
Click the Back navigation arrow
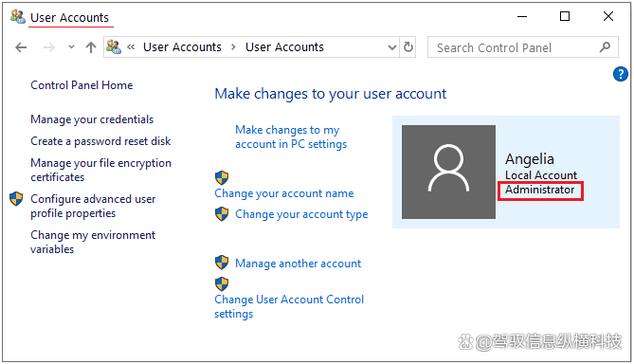(21, 48)
